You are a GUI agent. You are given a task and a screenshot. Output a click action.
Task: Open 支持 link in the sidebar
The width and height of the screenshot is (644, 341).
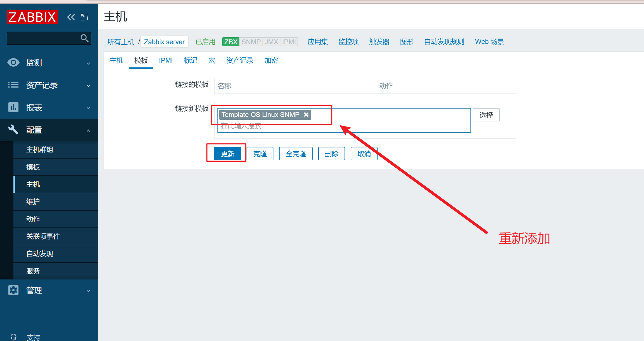pos(34,337)
